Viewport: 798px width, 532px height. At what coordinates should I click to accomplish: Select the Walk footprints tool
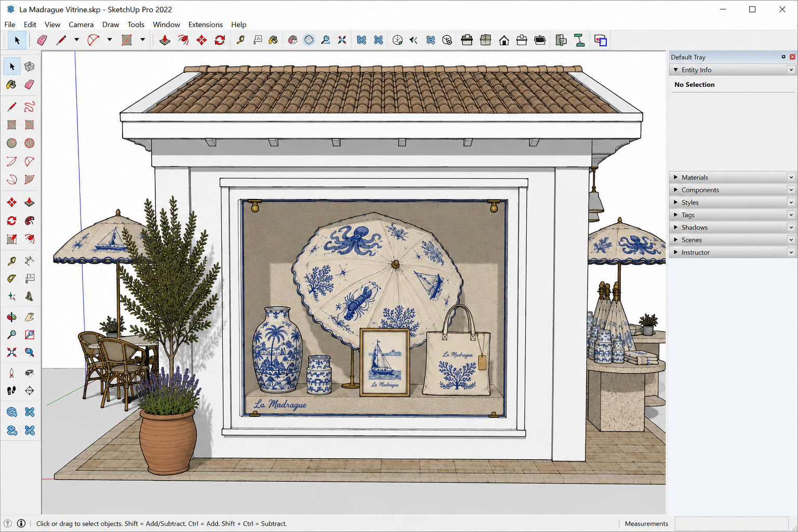[11, 391]
